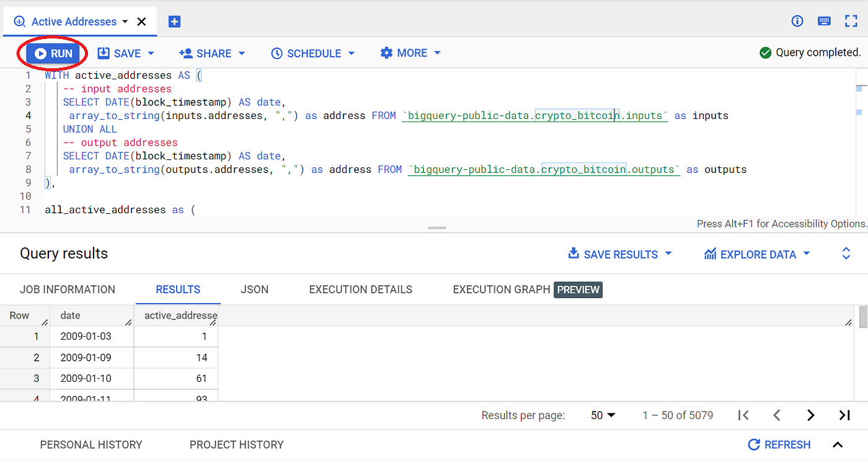Expand the MORE dropdown arrow
Viewport: 868px width, 460px height.
[x=437, y=53]
